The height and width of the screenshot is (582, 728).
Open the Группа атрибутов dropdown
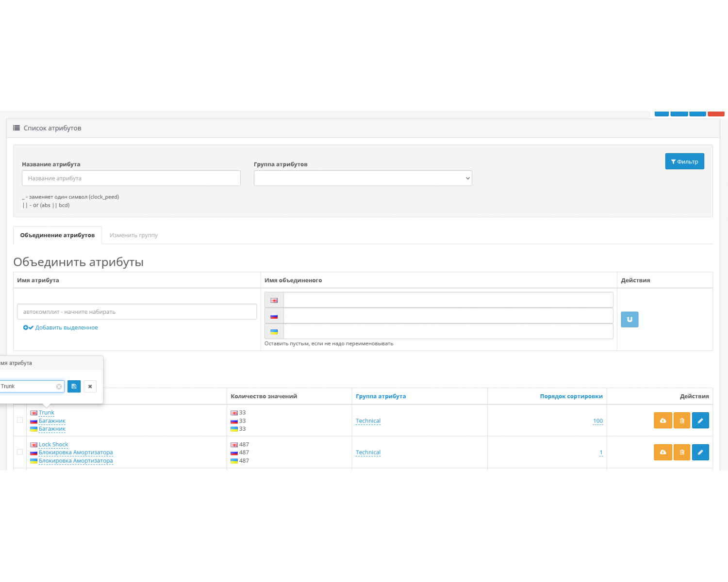pyautogui.click(x=363, y=178)
